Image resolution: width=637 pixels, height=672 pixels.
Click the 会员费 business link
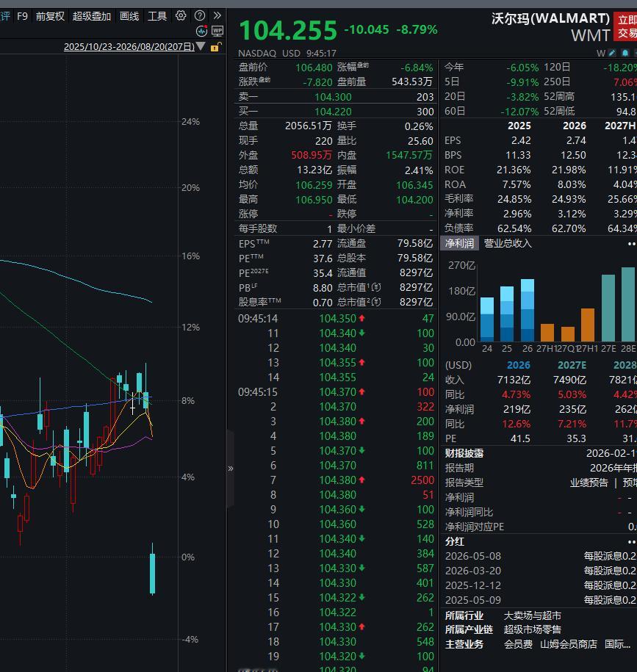(518, 644)
